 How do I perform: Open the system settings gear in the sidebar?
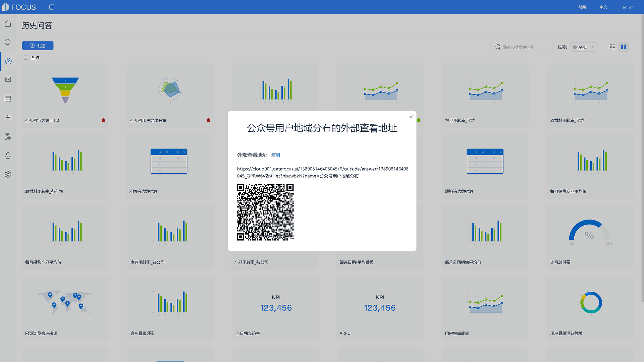(x=8, y=174)
